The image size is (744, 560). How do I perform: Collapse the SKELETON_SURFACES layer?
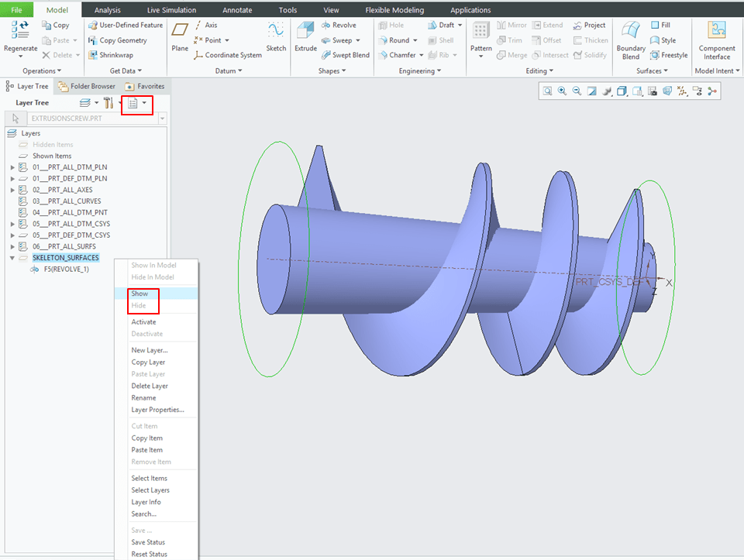12,258
